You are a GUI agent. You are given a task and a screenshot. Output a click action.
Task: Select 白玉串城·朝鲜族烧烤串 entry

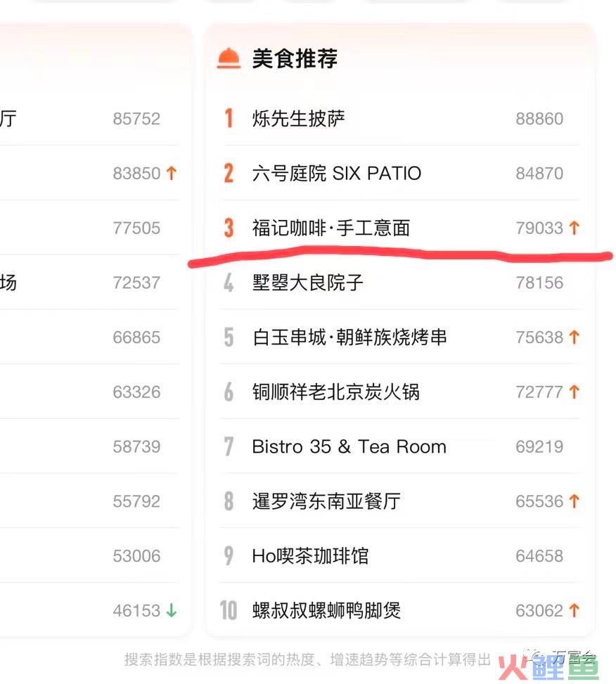[349, 337]
